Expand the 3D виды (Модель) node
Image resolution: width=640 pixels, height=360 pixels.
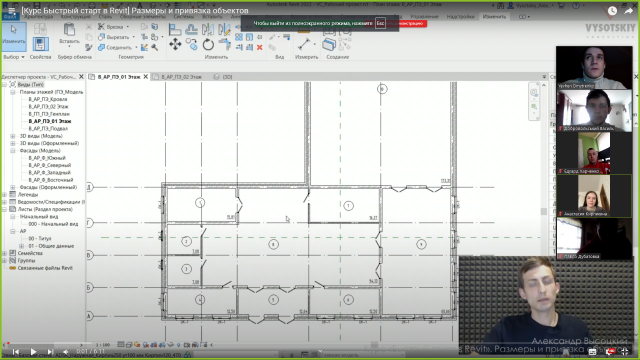pos(13,136)
